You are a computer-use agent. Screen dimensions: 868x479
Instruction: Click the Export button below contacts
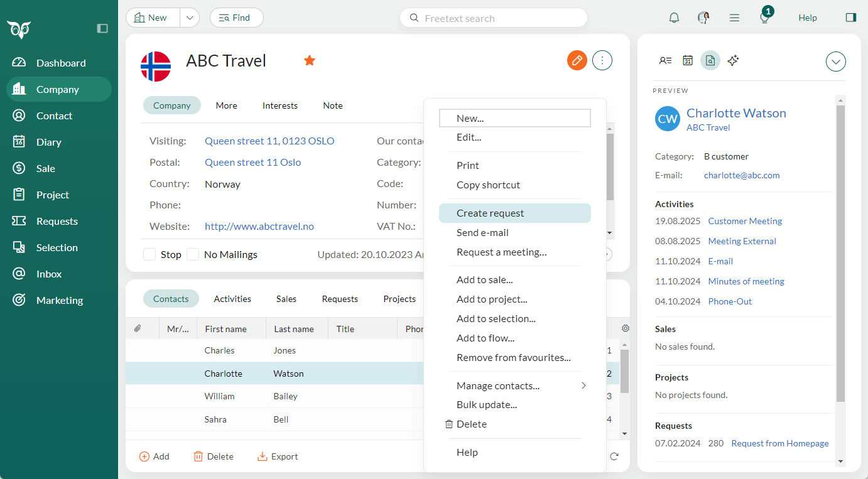click(278, 456)
